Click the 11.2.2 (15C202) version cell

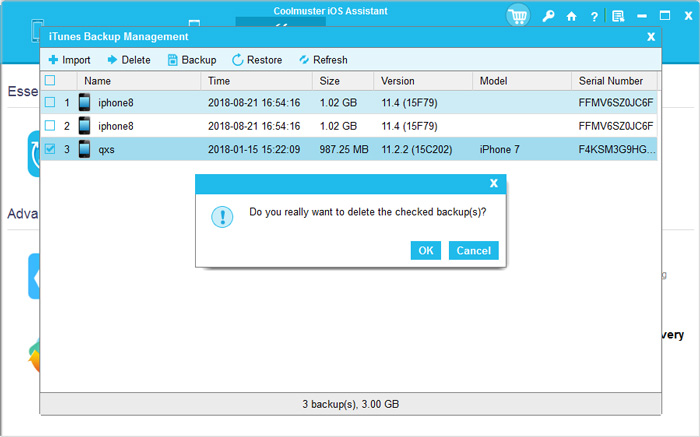pos(417,150)
